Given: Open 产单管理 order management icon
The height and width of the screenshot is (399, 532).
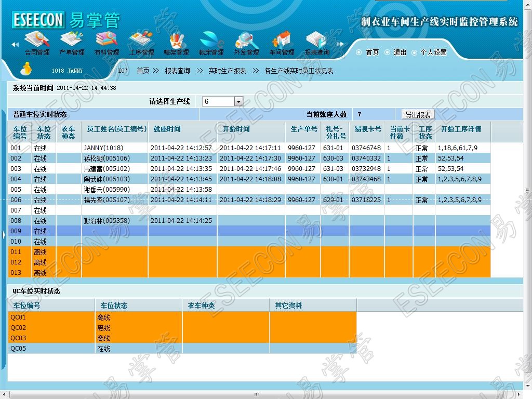Looking at the screenshot, I should click(x=72, y=43).
